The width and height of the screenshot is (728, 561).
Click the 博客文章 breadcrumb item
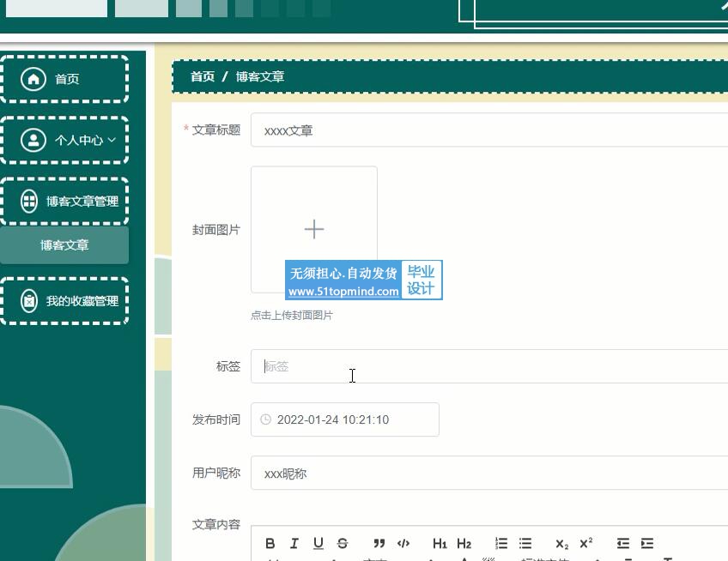[x=260, y=76]
